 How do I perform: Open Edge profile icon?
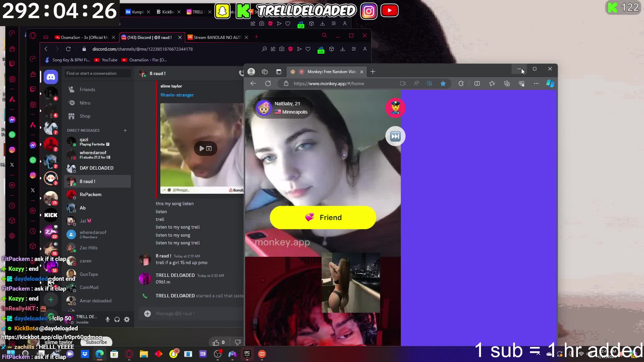[251, 71]
